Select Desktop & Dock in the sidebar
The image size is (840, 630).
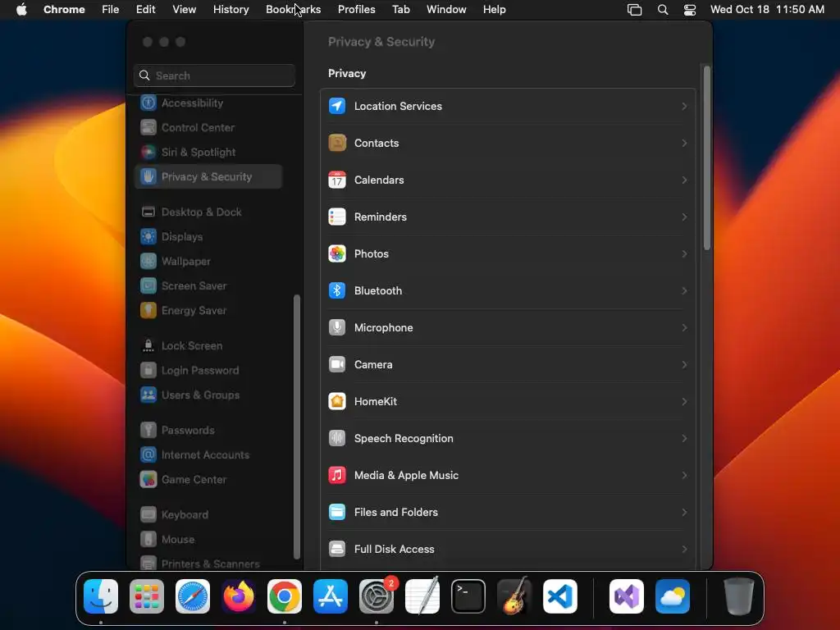click(x=208, y=212)
